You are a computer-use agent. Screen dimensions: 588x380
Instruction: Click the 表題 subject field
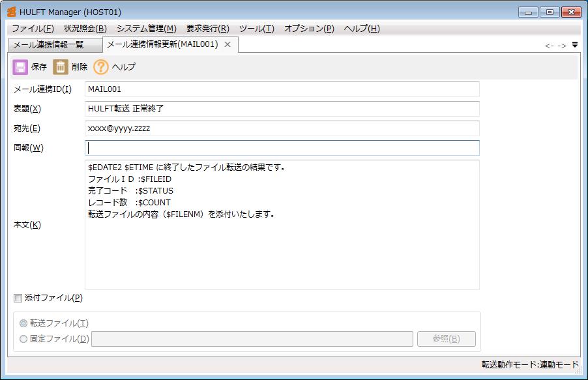pos(282,109)
